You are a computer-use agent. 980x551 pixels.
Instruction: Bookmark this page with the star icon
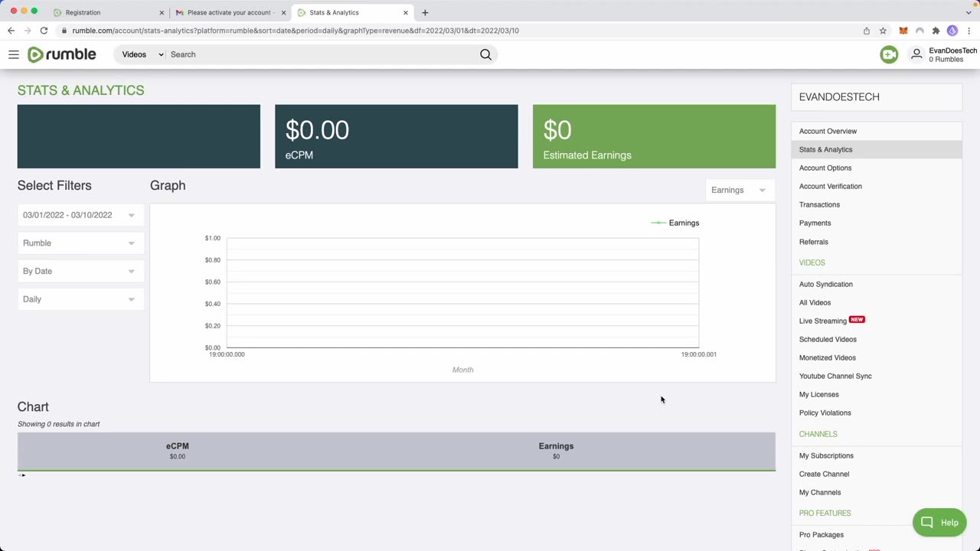point(883,31)
